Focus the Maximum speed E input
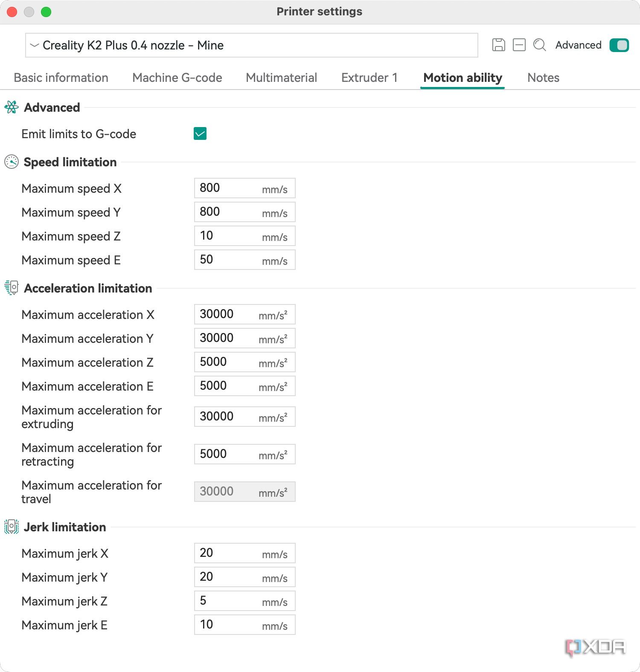 click(244, 260)
